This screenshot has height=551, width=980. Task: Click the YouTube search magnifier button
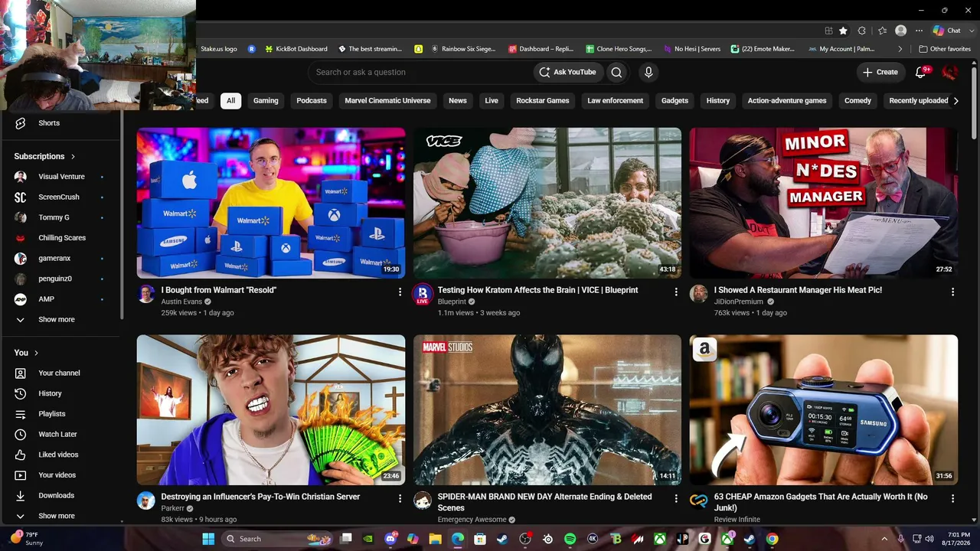(616, 72)
